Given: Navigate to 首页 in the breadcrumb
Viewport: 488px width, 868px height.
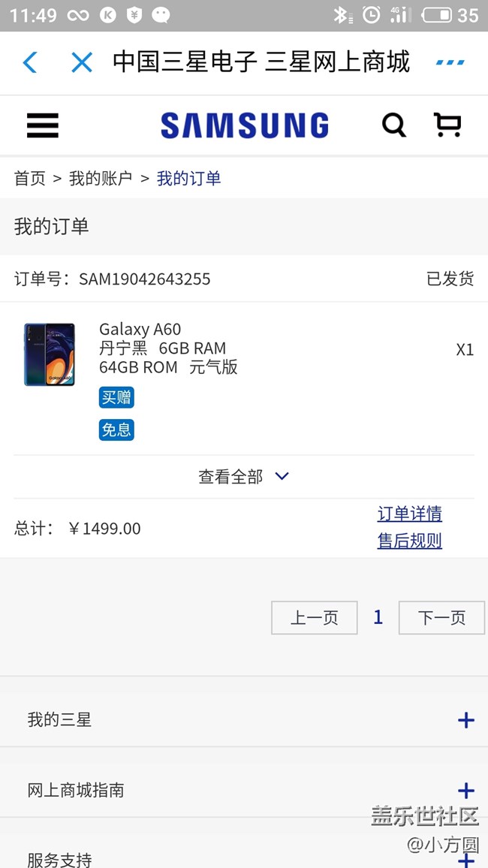Looking at the screenshot, I should point(30,178).
